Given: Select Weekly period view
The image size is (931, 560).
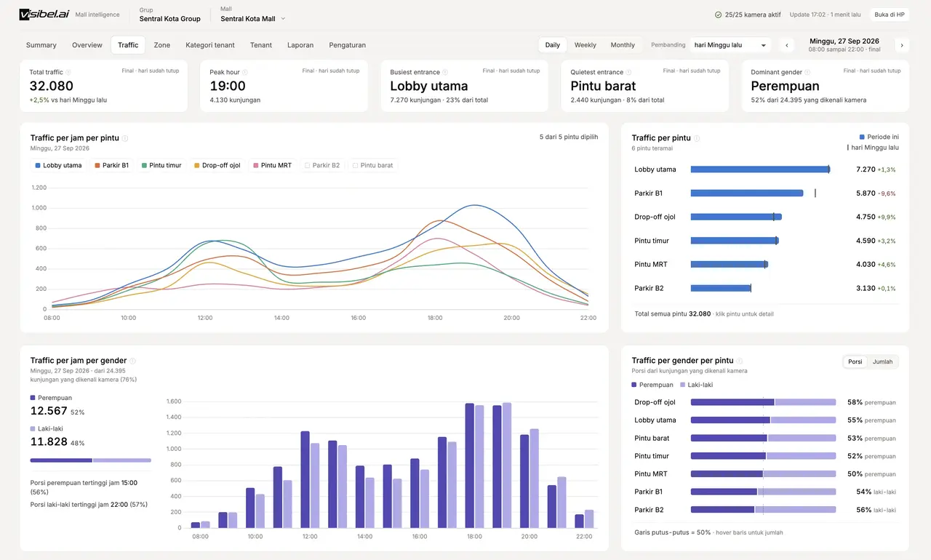Looking at the screenshot, I should point(586,45).
